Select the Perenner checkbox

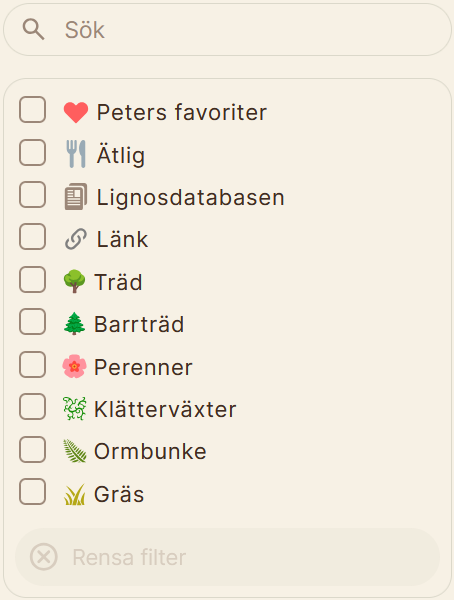pos(33,364)
